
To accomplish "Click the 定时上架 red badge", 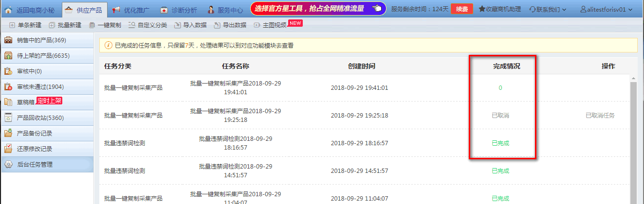I will tap(49, 101).
